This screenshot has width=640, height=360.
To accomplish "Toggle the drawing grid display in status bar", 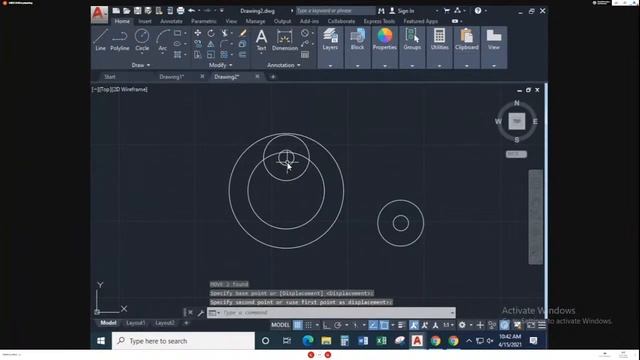I will tap(298, 325).
